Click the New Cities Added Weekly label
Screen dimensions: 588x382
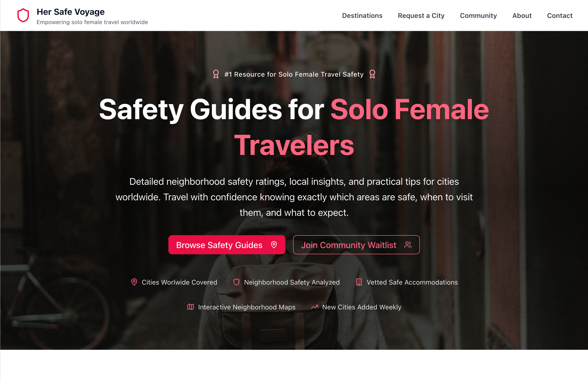tap(362, 307)
